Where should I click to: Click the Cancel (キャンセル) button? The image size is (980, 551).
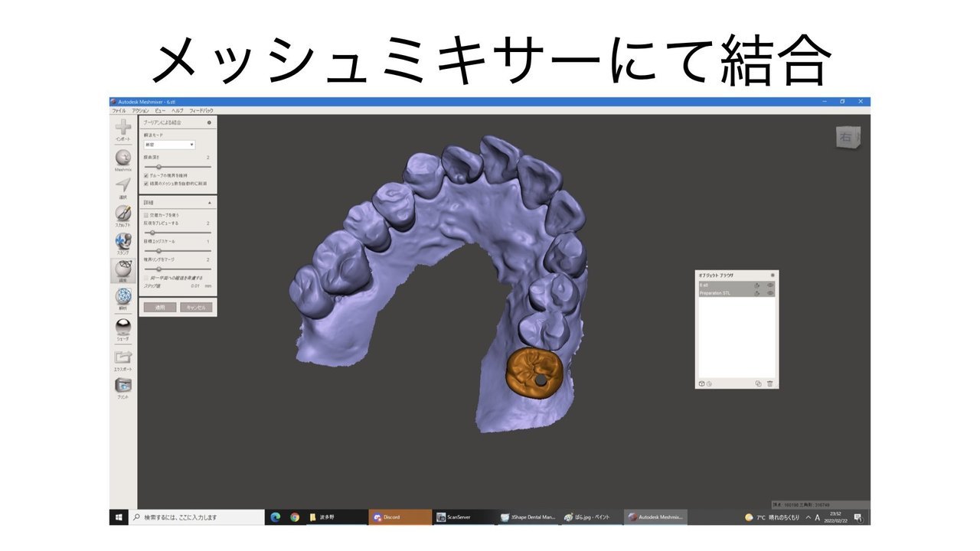(196, 307)
